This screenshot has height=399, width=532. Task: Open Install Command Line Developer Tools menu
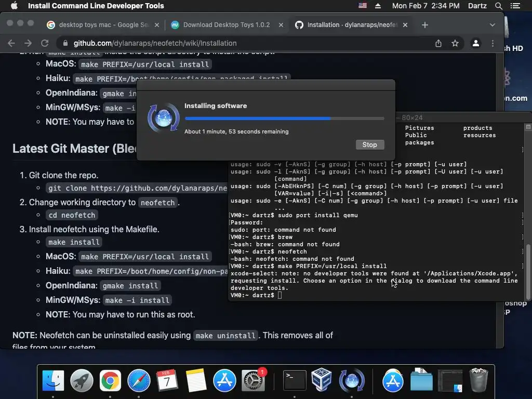(x=96, y=6)
